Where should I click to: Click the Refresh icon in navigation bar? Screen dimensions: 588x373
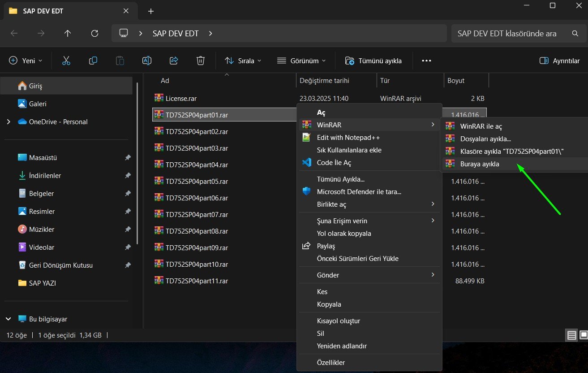click(x=94, y=33)
